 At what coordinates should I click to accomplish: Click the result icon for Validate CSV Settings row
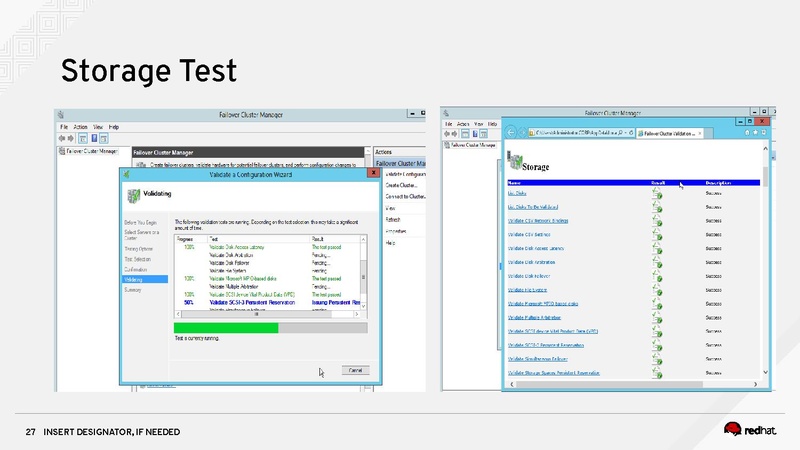pyautogui.click(x=657, y=235)
